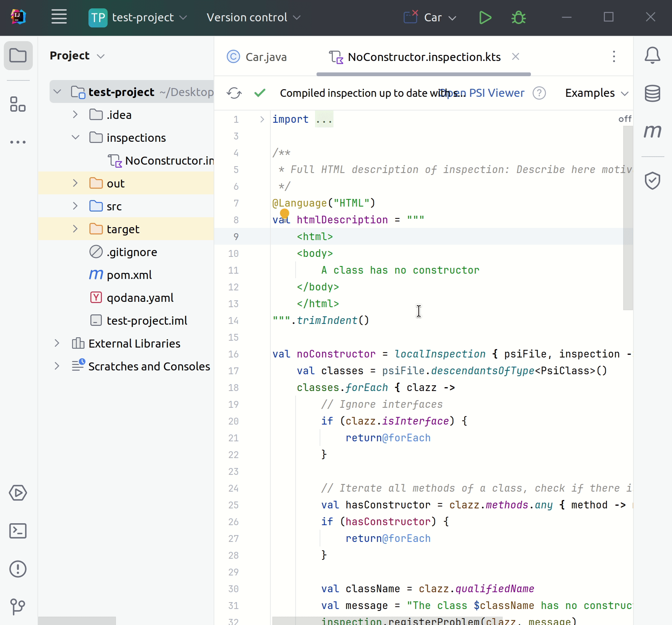Expand the src folder

click(75, 206)
